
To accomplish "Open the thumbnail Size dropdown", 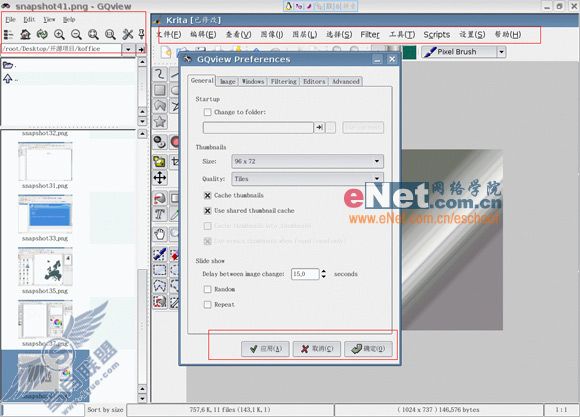I will point(307,161).
